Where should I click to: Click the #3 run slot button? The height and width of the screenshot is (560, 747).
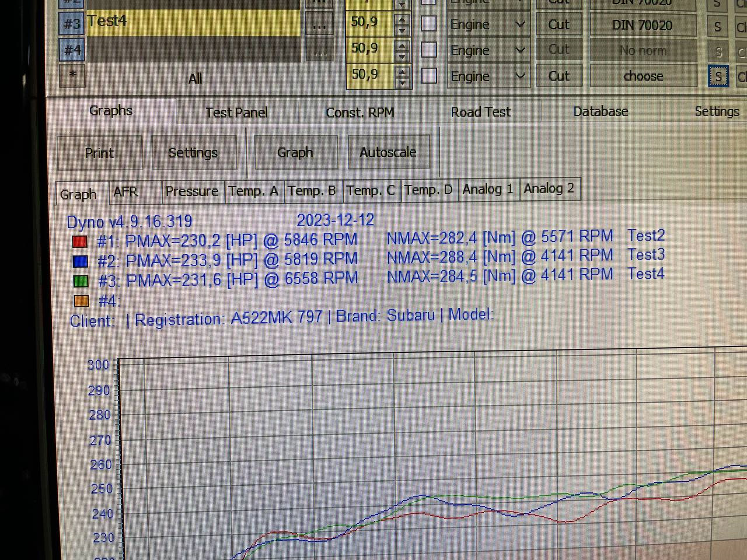tap(72, 24)
